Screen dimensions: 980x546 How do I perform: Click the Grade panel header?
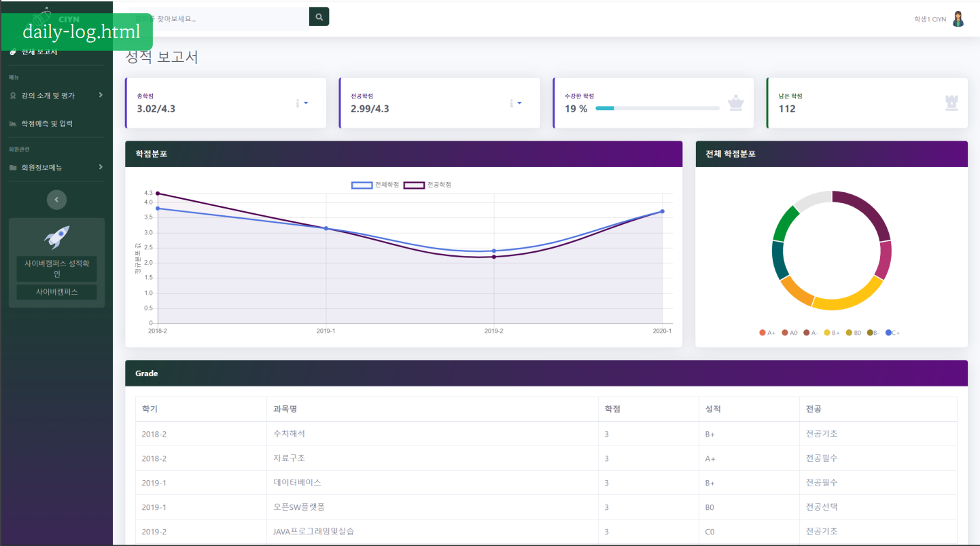tap(546, 373)
